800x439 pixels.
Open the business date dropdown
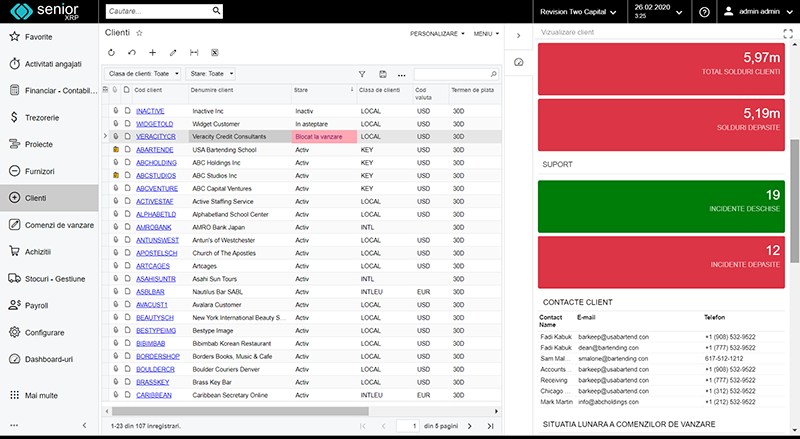coord(659,12)
